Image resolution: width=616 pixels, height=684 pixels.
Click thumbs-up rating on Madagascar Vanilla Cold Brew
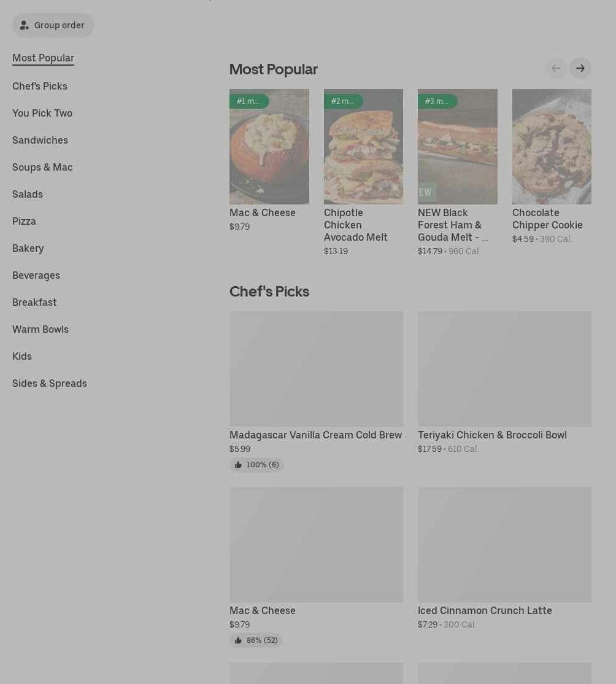click(256, 465)
